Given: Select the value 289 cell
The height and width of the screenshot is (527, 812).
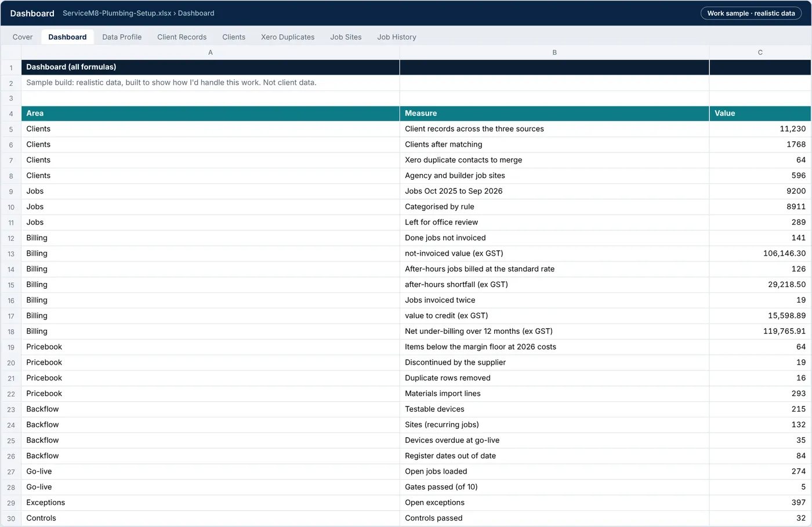Looking at the screenshot, I should point(760,223).
